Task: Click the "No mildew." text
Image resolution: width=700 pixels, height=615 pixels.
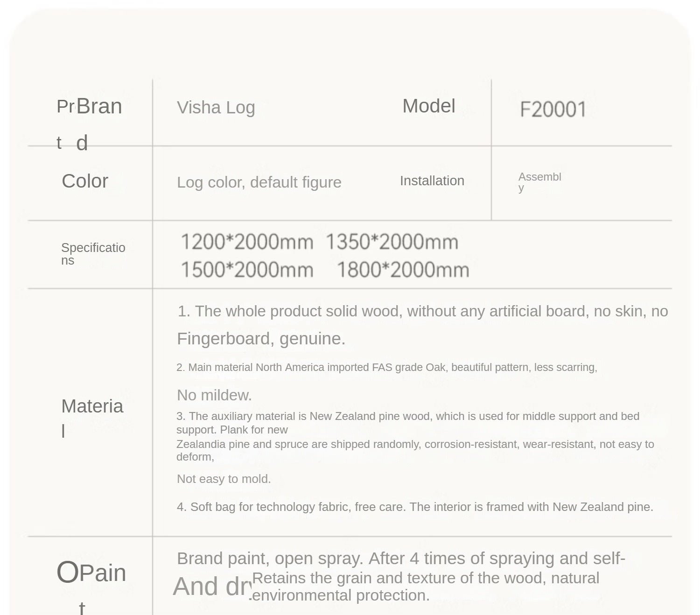Action: click(x=214, y=395)
